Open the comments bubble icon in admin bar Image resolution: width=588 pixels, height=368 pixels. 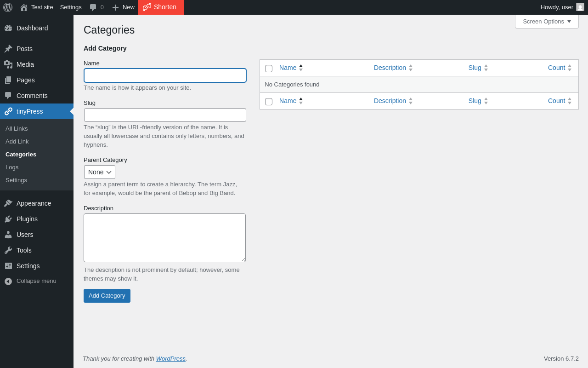93,7
